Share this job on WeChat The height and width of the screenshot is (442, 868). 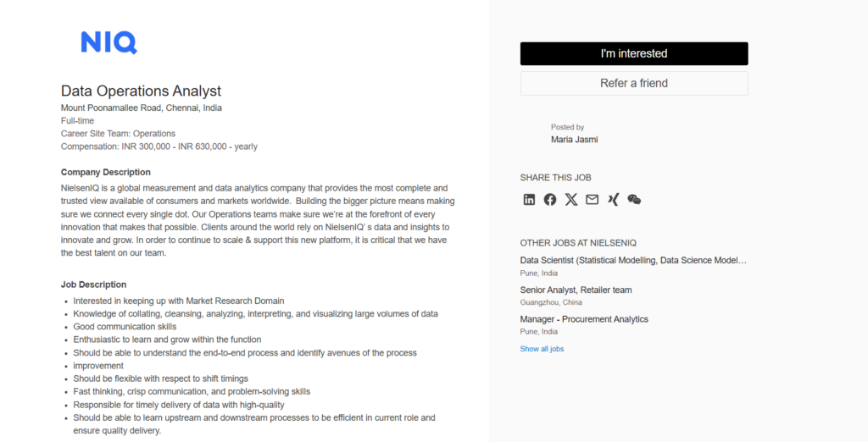click(634, 200)
